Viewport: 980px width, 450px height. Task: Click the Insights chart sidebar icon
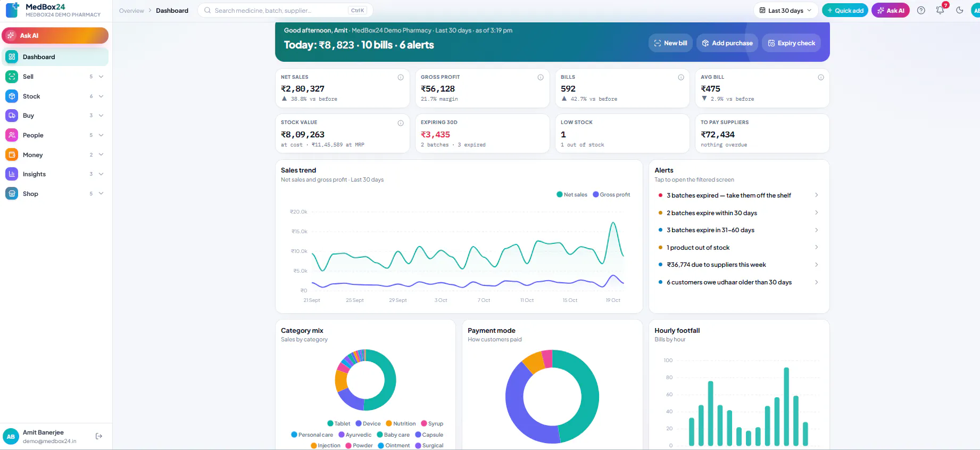(x=12, y=174)
